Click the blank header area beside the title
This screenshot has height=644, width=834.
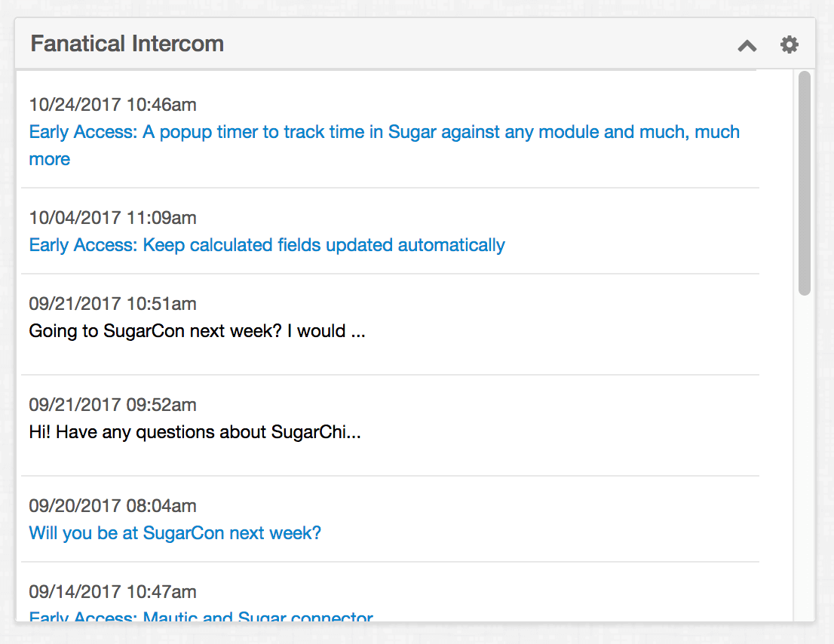(x=479, y=44)
